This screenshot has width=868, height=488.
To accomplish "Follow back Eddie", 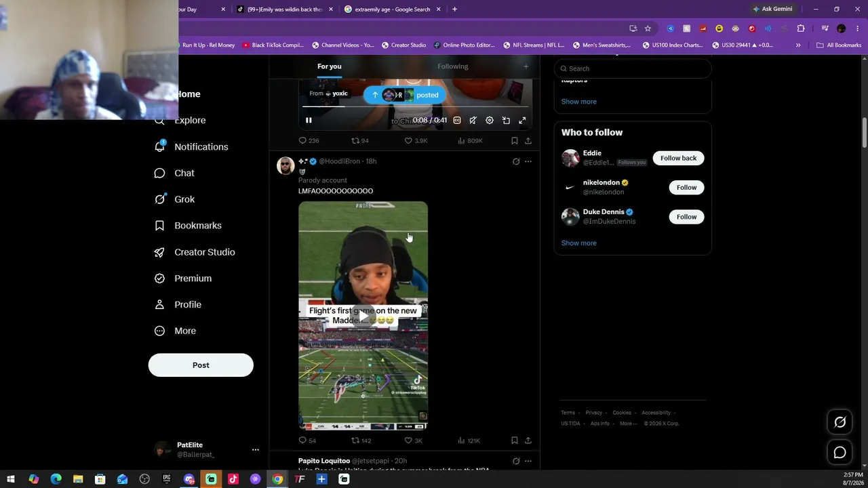I will click(x=678, y=158).
